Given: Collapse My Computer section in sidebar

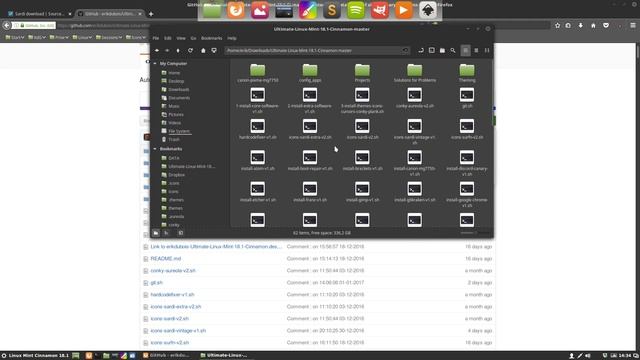Looking at the screenshot, I should click(x=155, y=64).
